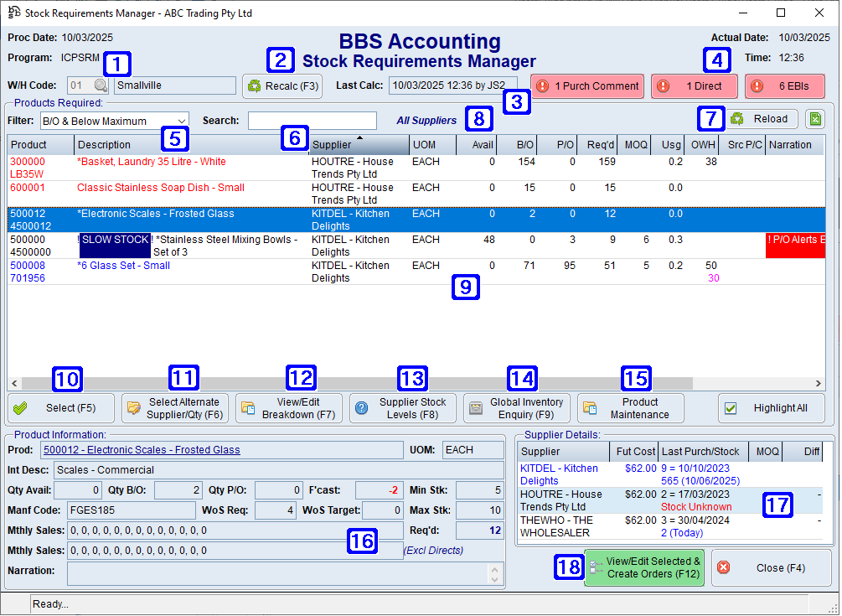The width and height of the screenshot is (842, 616).
Task: Click the 6 EBIs alert button
Action: (x=784, y=85)
